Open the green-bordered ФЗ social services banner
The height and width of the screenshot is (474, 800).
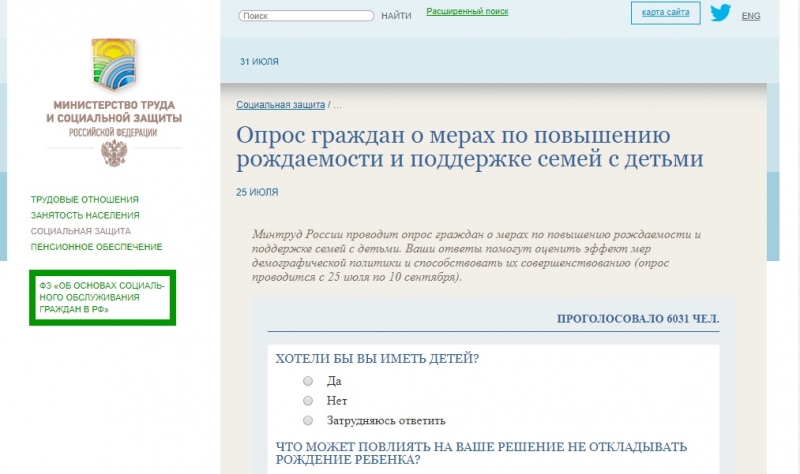(x=102, y=297)
